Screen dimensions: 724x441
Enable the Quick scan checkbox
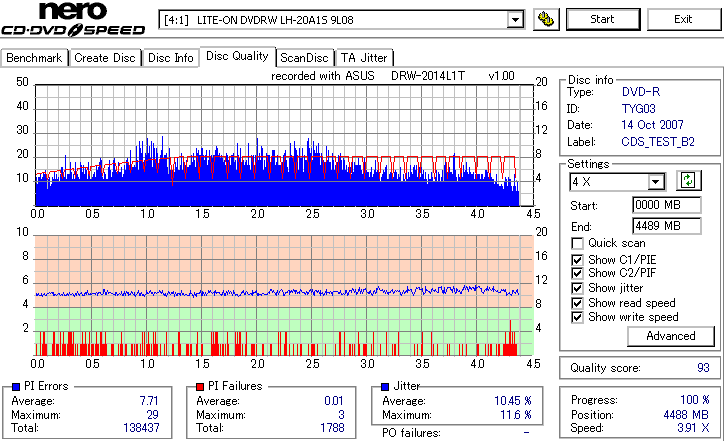point(577,243)
